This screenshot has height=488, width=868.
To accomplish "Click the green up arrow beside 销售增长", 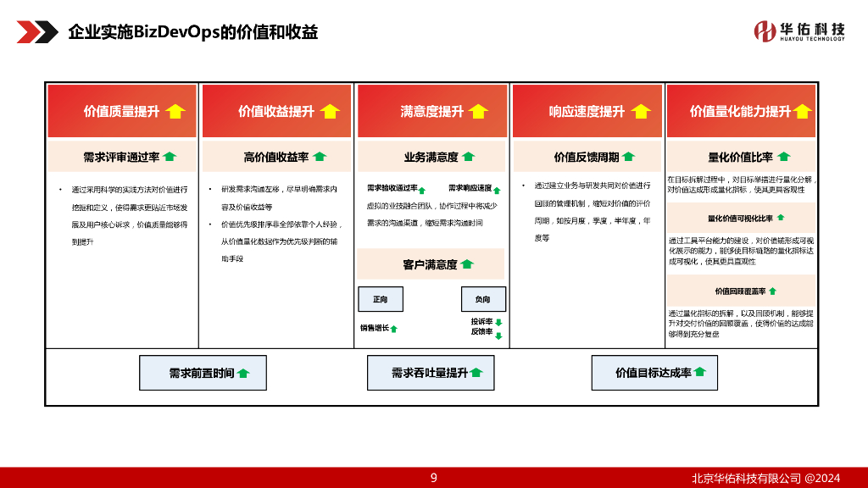I will [394, 329].
